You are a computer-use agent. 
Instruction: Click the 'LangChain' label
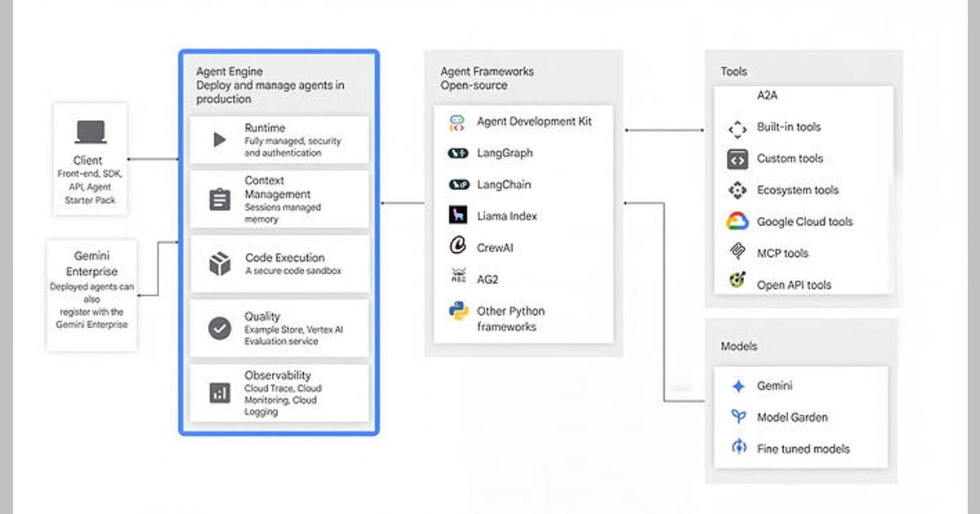pos(504,184)
